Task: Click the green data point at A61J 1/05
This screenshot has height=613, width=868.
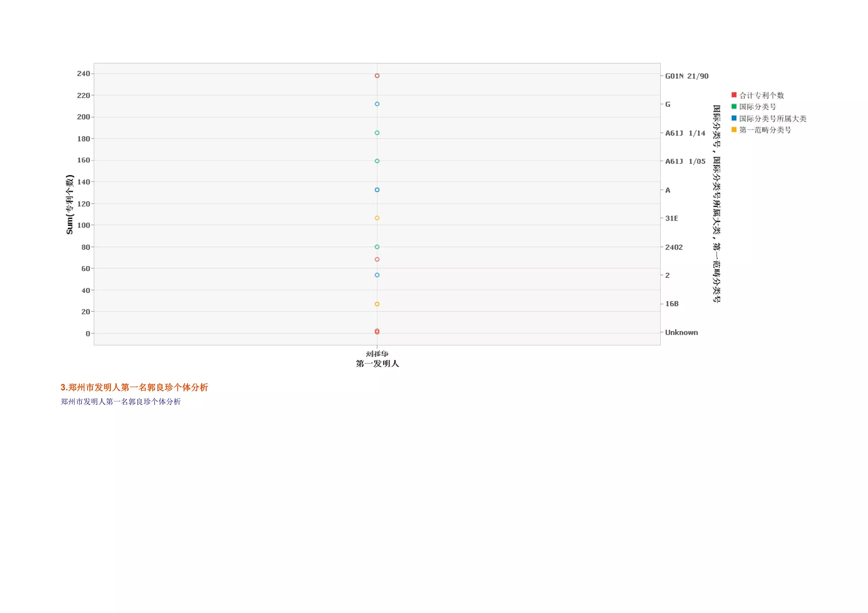Action: pos(377,161)
